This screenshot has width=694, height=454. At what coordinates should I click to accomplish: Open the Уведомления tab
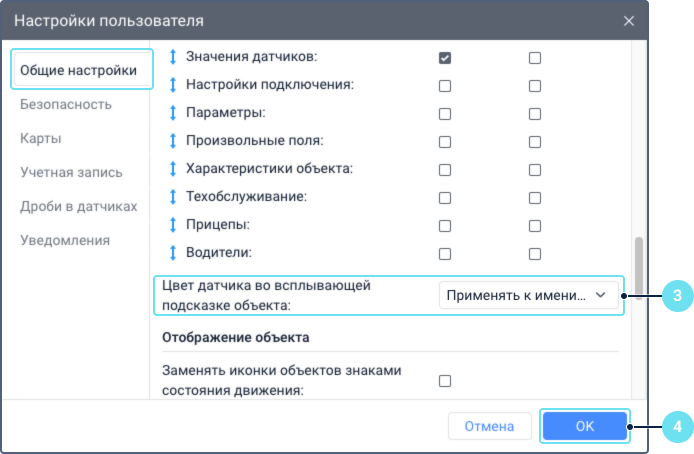click(x=65, y=240)
